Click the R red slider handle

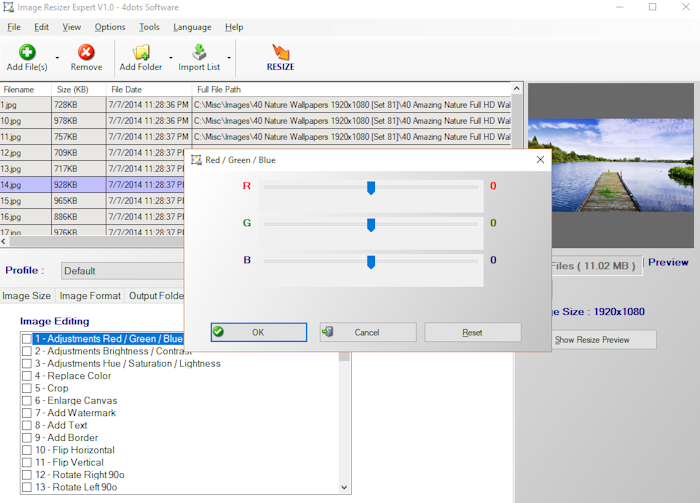[x=371, y=188]
